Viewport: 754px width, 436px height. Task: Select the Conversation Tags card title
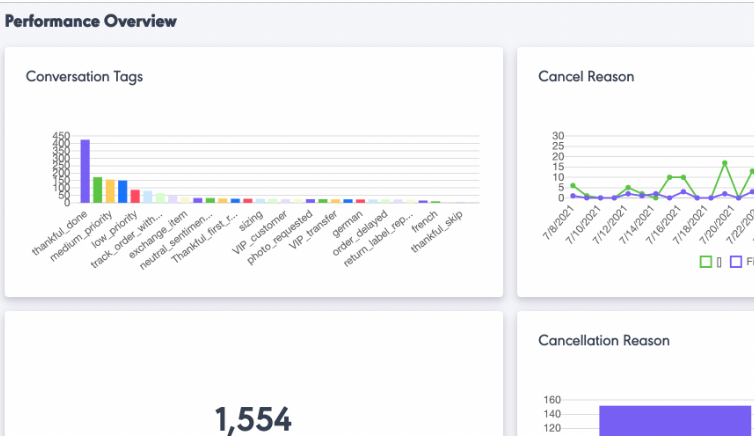84,76
